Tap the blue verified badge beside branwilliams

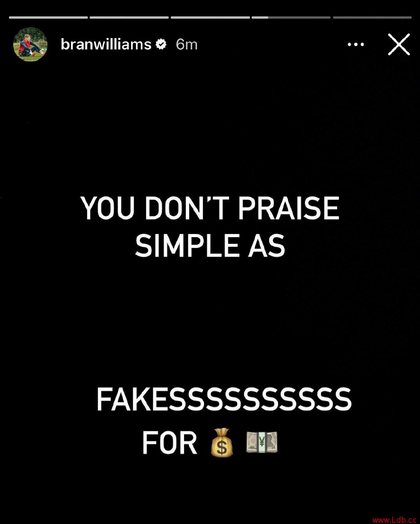tap(161, 44)
